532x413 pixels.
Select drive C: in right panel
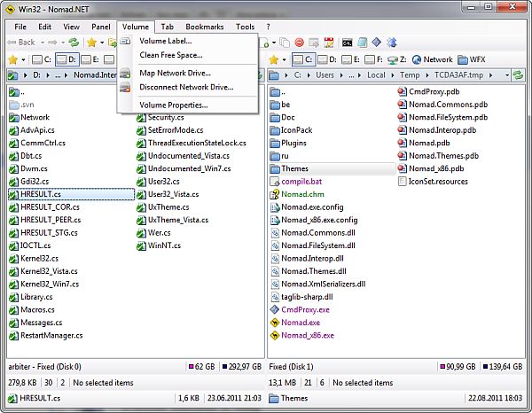coord(303,59)
